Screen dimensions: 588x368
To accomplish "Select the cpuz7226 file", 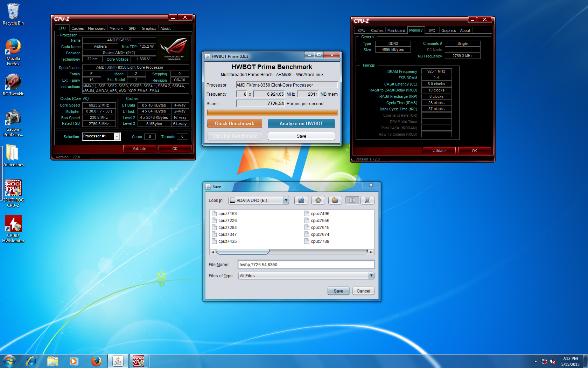I will (x=224, y=220).
